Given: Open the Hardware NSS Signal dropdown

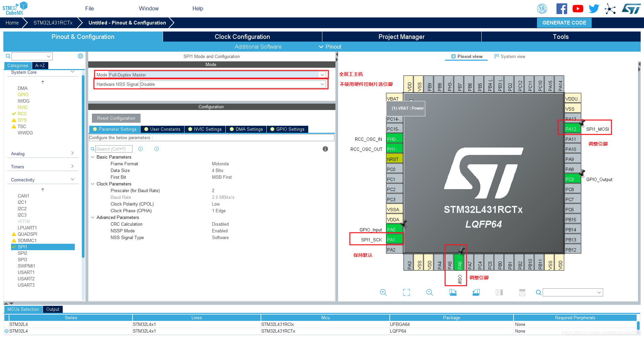Looking at the screenshot, I should click(322, 84).
